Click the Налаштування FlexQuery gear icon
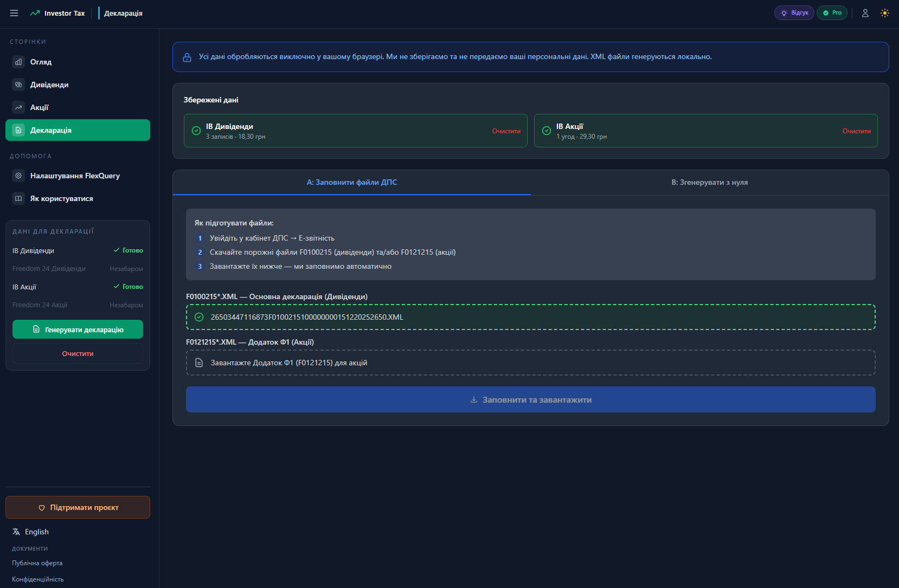 coord(18,176)
